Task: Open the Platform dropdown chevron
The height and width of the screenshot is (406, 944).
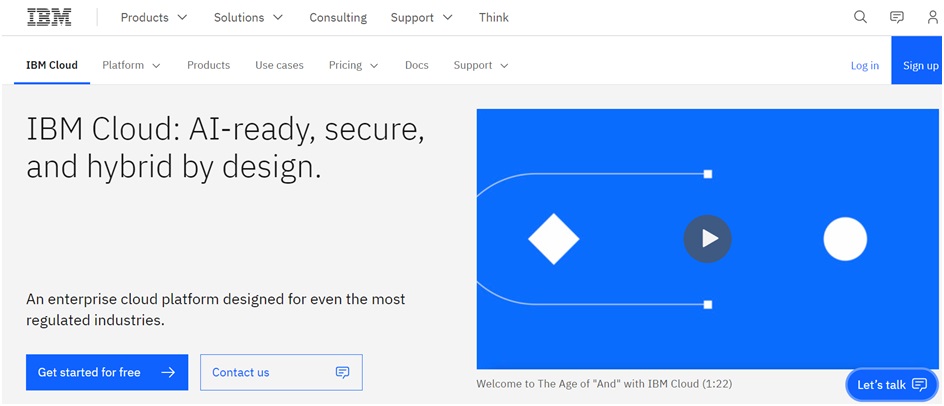Action: pyautogui.click(x=156, y=66)
